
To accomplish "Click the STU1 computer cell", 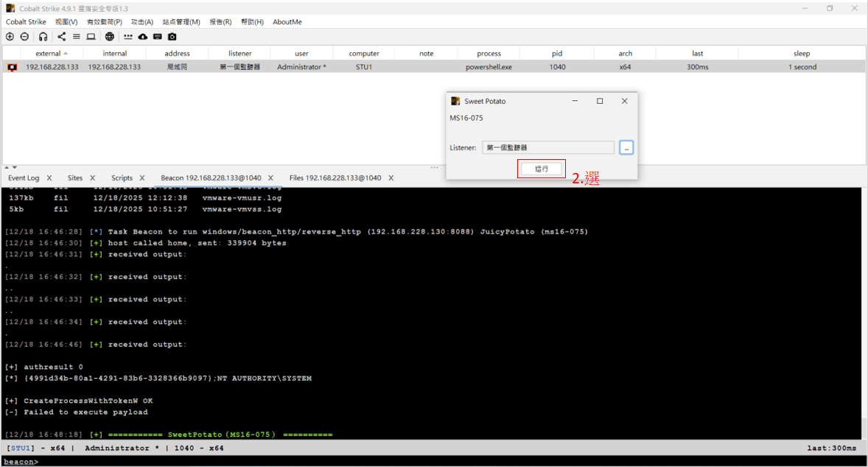I will tap(364, 67).
